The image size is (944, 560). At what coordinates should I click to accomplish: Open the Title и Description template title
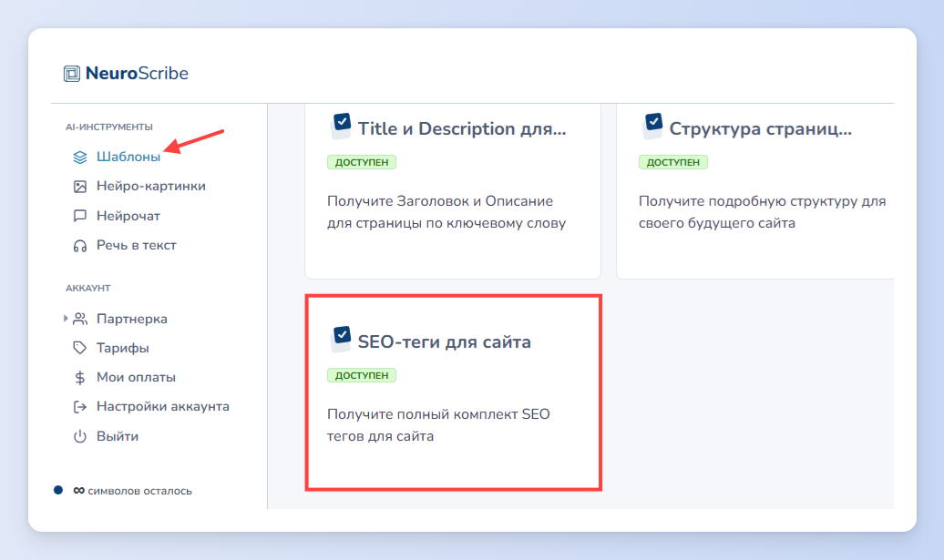coord(462,128)
